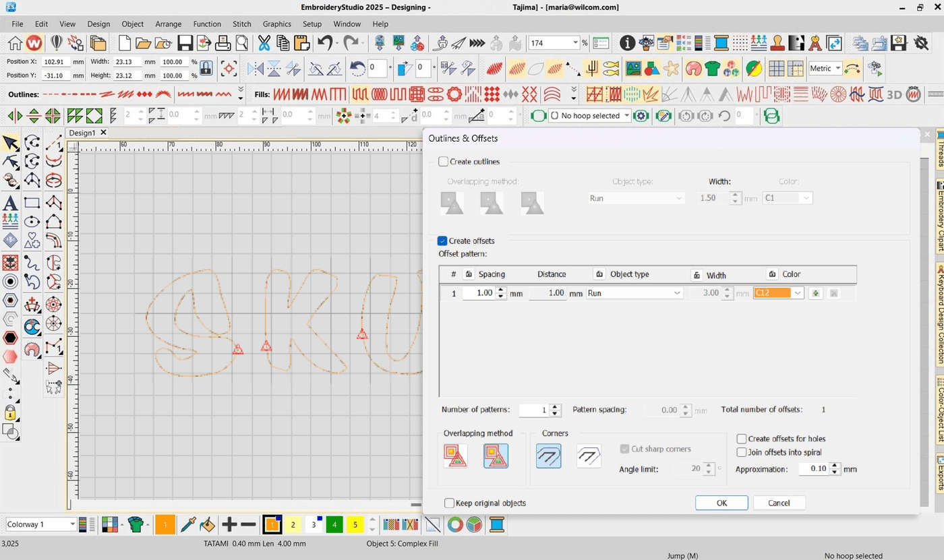Enable the Create outlines checkbox
Screen dimensions: 944x560
tap(443, 162)
